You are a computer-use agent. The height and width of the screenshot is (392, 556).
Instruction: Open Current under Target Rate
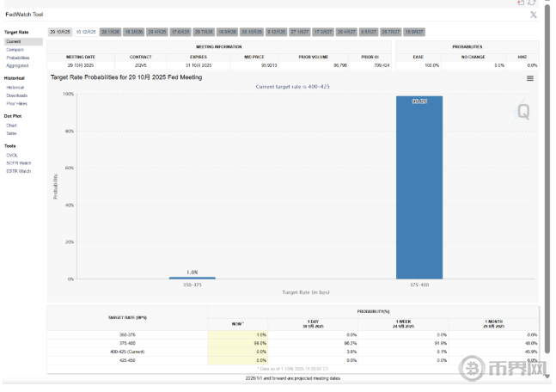tap(14, 41)
